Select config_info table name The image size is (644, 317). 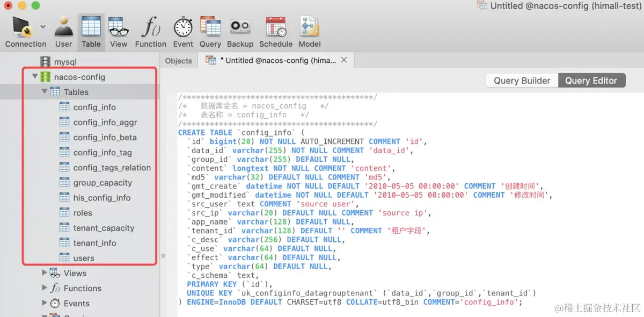tap(94, 107)
